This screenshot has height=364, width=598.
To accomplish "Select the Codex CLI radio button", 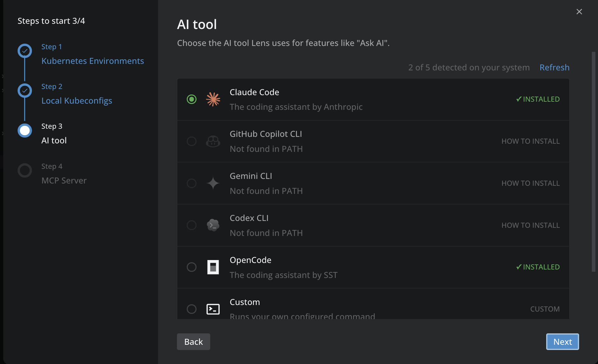I will (x=192, y=225).
